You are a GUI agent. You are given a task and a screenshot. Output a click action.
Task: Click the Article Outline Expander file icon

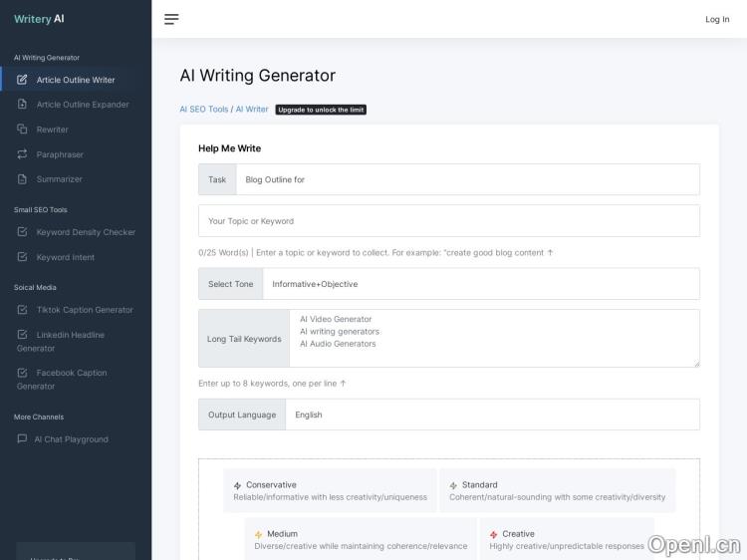pos(22,104)
